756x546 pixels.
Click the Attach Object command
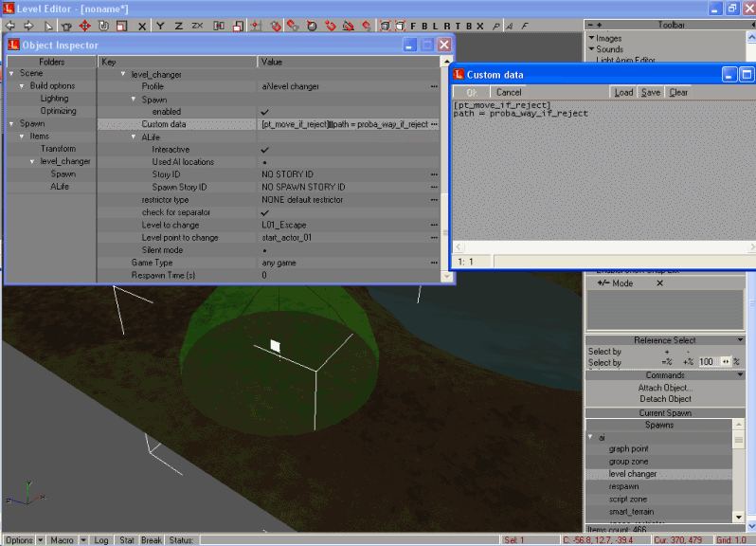(x=665, y=388)
